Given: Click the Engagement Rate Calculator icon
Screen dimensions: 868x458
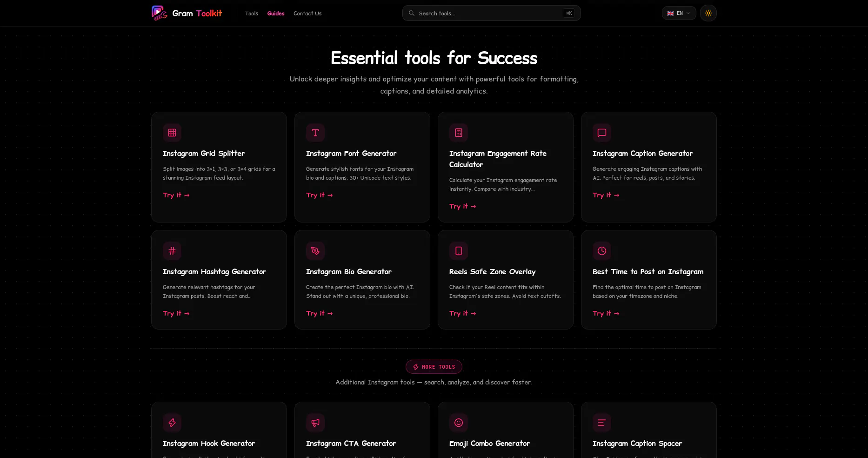Looking at the screenshot, I should (459, 133).
